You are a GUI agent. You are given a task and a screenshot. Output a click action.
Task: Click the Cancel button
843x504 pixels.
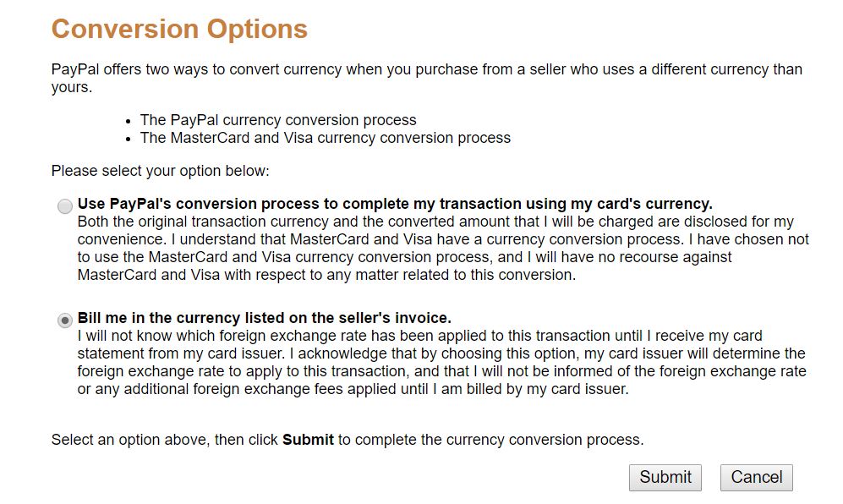click(x=756, y=477)
